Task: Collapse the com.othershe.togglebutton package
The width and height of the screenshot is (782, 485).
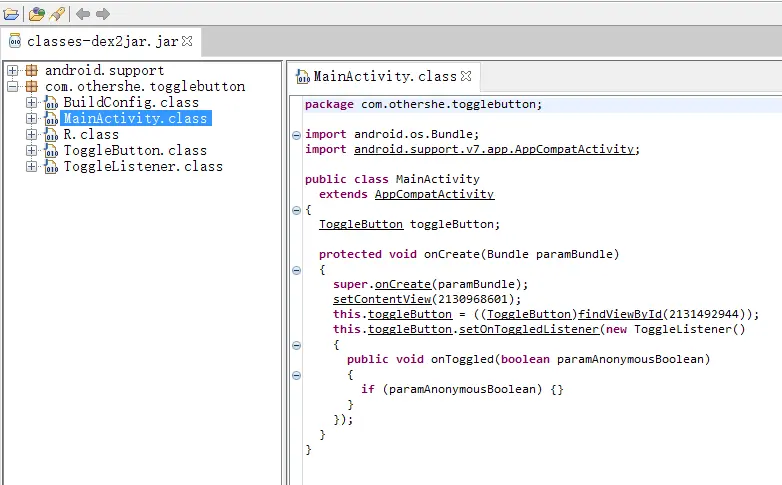Action: (x=12, y=87)
